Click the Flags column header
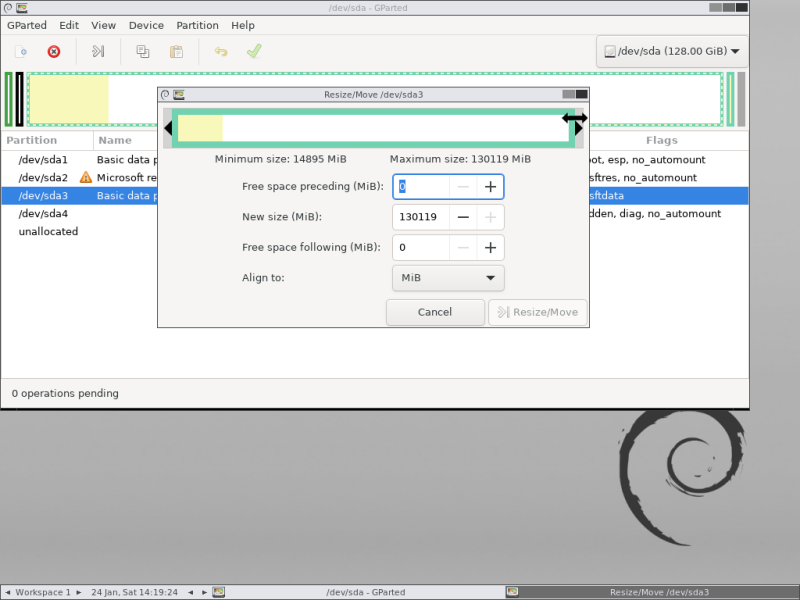The image size is (800, 600). click(662, 140)
